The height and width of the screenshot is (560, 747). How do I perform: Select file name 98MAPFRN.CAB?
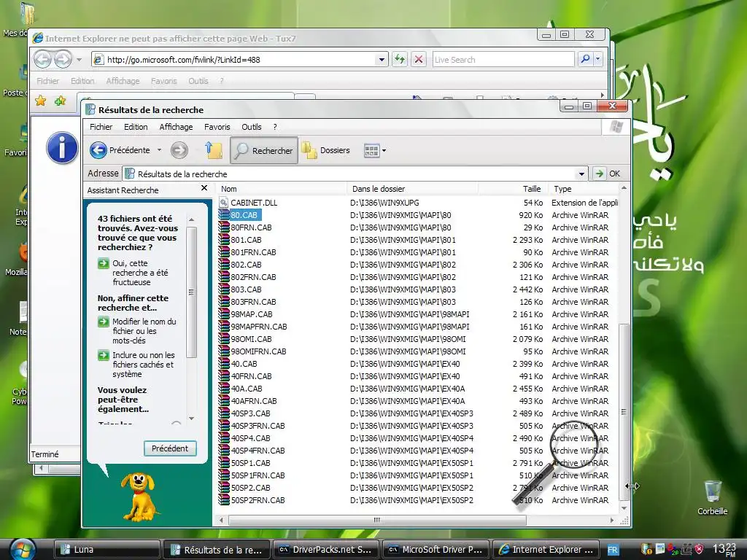coord(259,327)
